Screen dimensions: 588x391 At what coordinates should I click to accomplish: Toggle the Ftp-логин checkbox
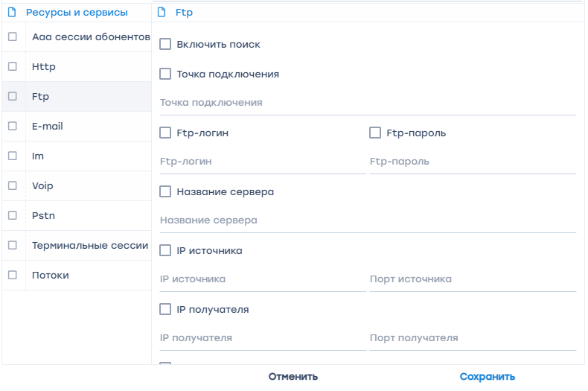pyautogui.click(x=165, y=133)
